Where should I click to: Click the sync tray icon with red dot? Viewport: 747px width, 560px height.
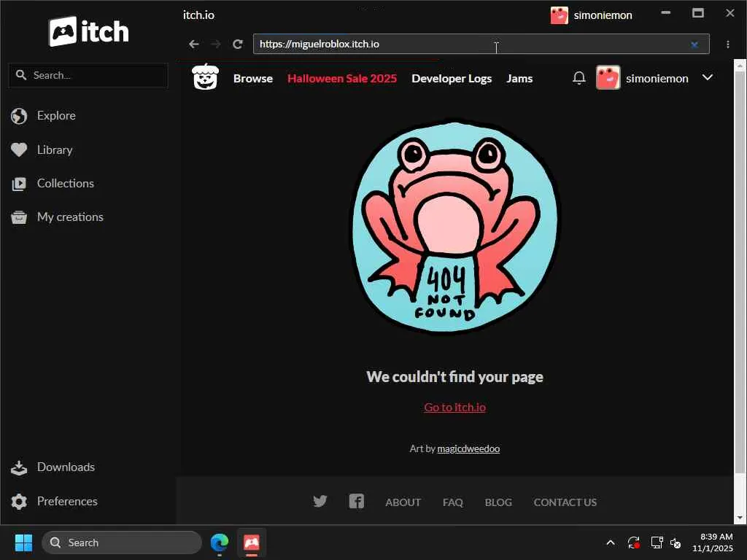tap(634, 542)
